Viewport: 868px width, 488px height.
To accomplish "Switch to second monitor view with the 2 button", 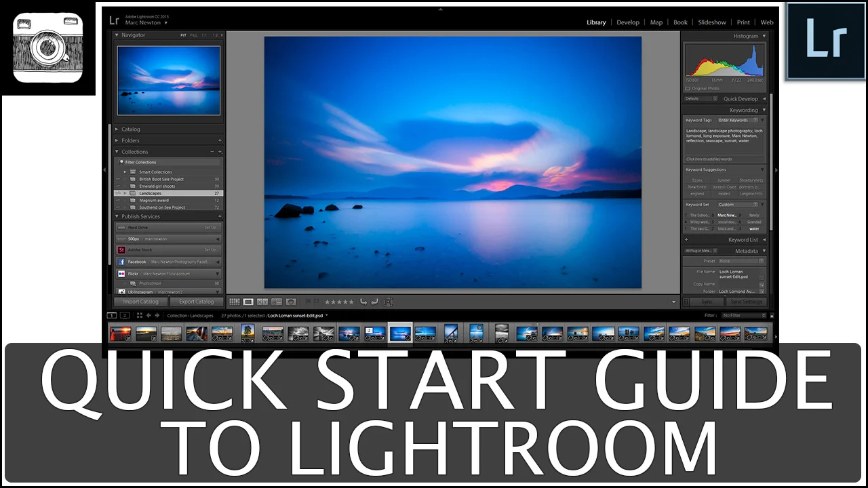I will [124, 315].
